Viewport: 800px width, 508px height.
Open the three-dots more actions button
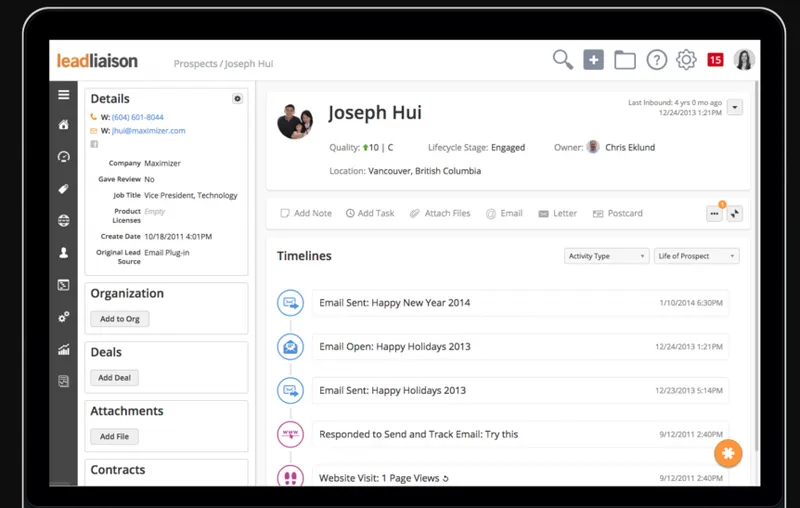[714, 214]
